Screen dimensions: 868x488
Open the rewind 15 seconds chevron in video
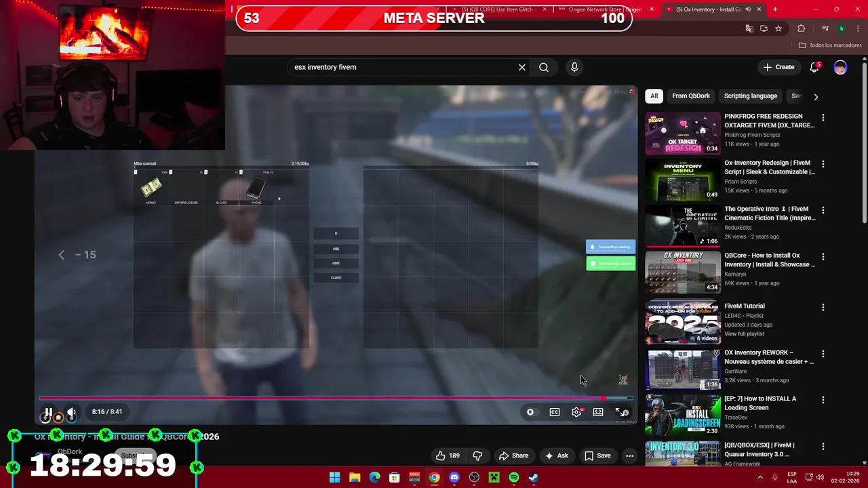click(x=61, y=255)
